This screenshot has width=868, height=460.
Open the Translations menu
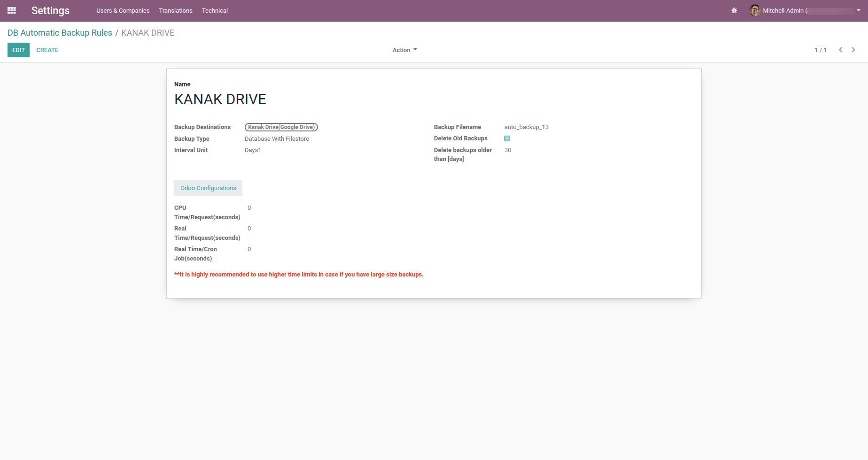(176, 10)
